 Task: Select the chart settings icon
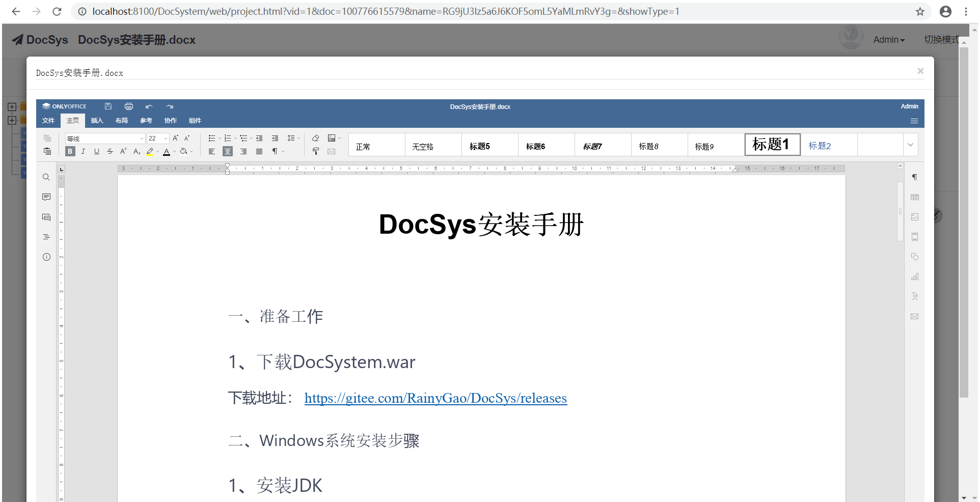(915, 277)
